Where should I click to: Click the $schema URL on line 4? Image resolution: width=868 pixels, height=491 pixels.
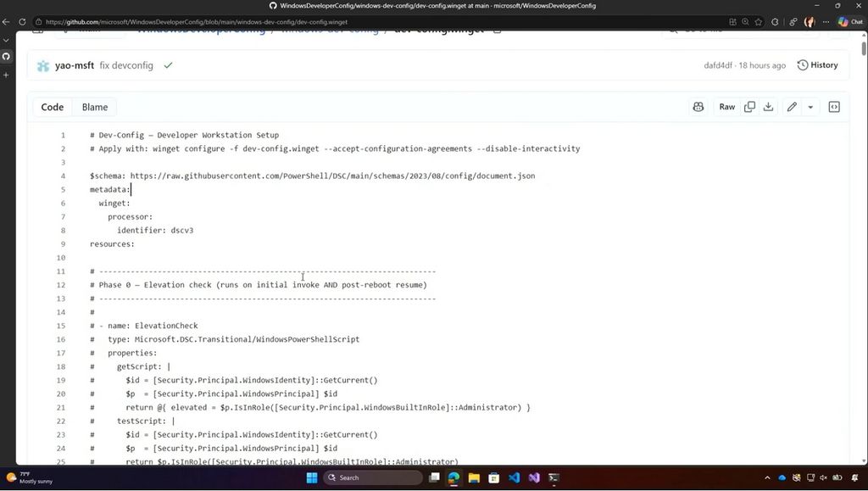332,176
